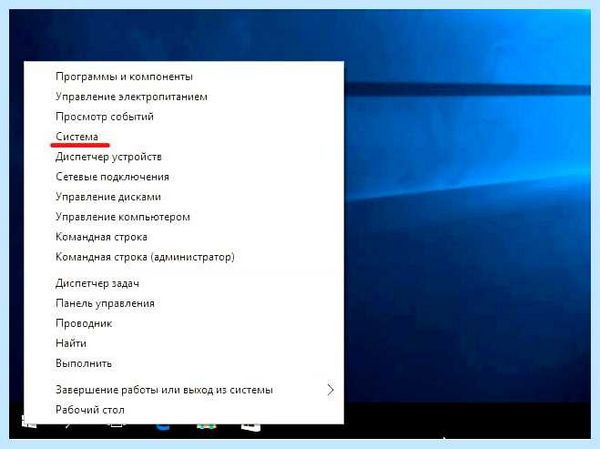Viewport: 600px width, 449px height.
Task: Open Программы и компоненты from the menu
Action: 184,77
